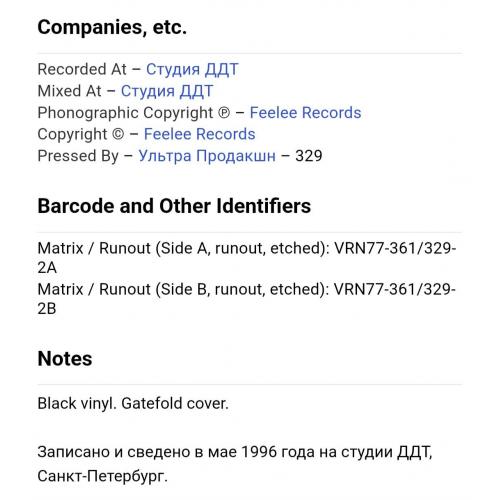Screen dimensions: 500x500
Task: Select the Side B matrix runout text
Action: 247,299
